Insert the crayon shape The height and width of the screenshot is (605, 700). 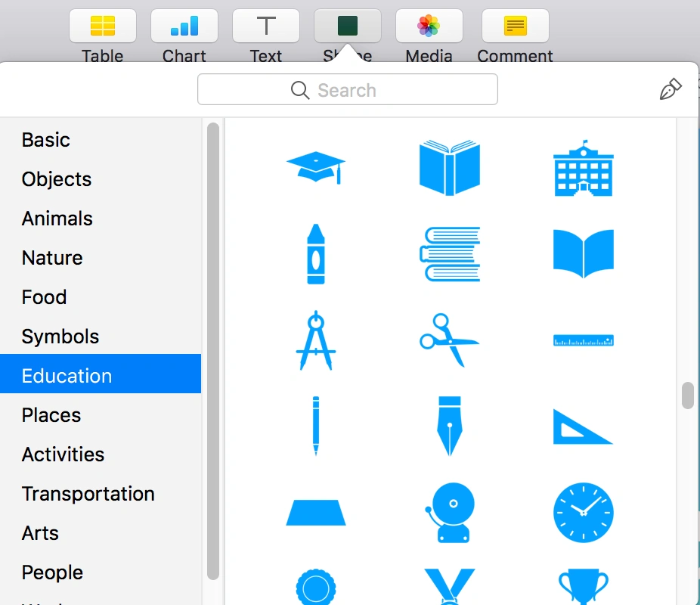coord(316,253)
